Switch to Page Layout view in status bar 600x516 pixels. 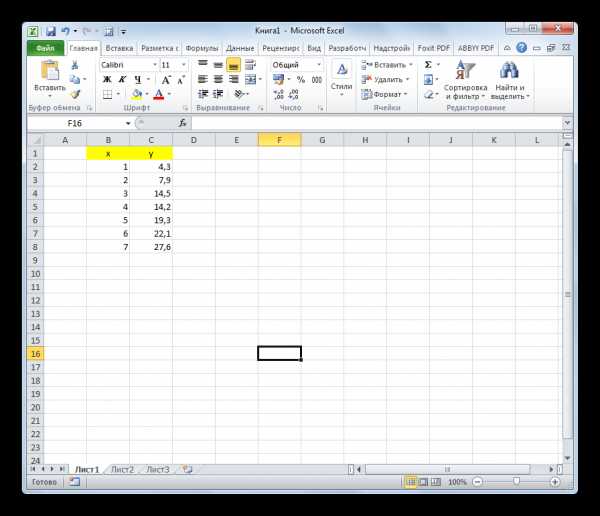pos(424,482)
